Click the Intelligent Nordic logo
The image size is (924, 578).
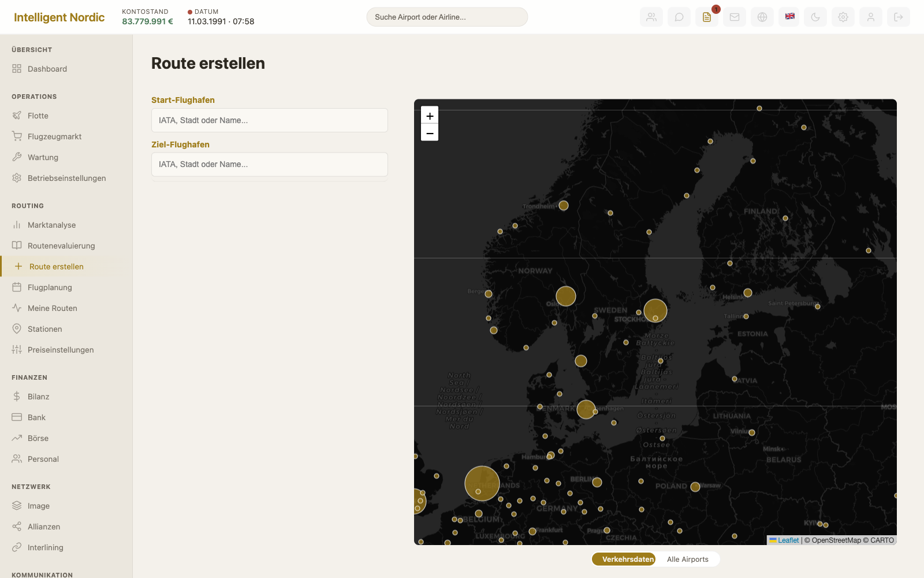click(59, 17)
